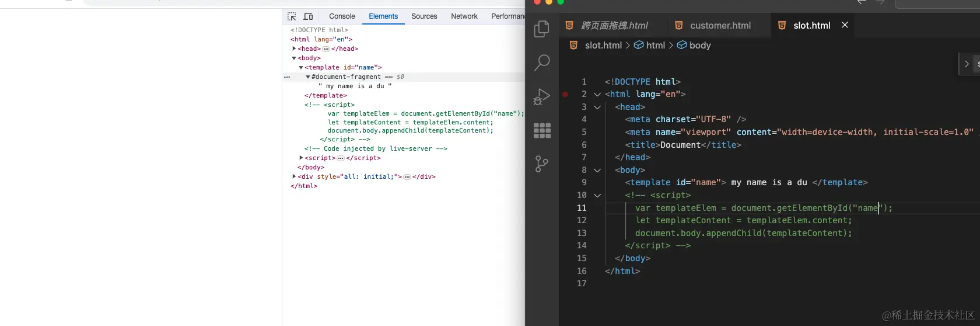This screenshot has height=326, width=980.
Task: Click line number 11 in the editor
Action: pos(582,208)
